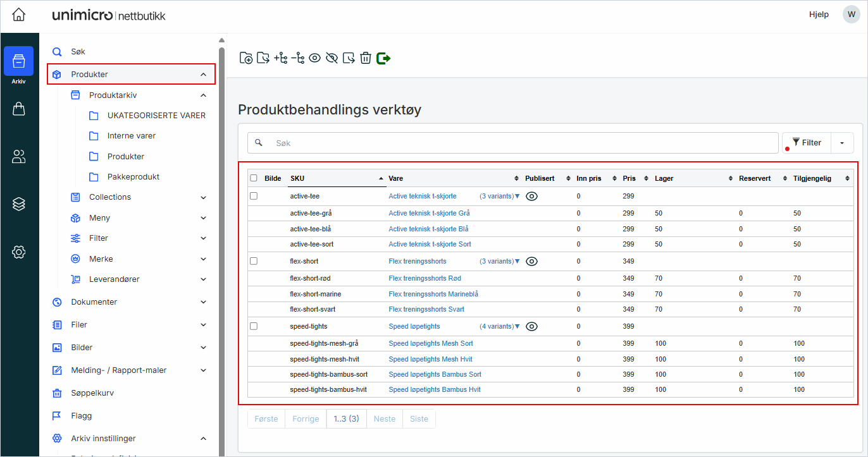Collapse the 3 variants of Active teknisk t-skjorte
868x457 pixels.
499,197
